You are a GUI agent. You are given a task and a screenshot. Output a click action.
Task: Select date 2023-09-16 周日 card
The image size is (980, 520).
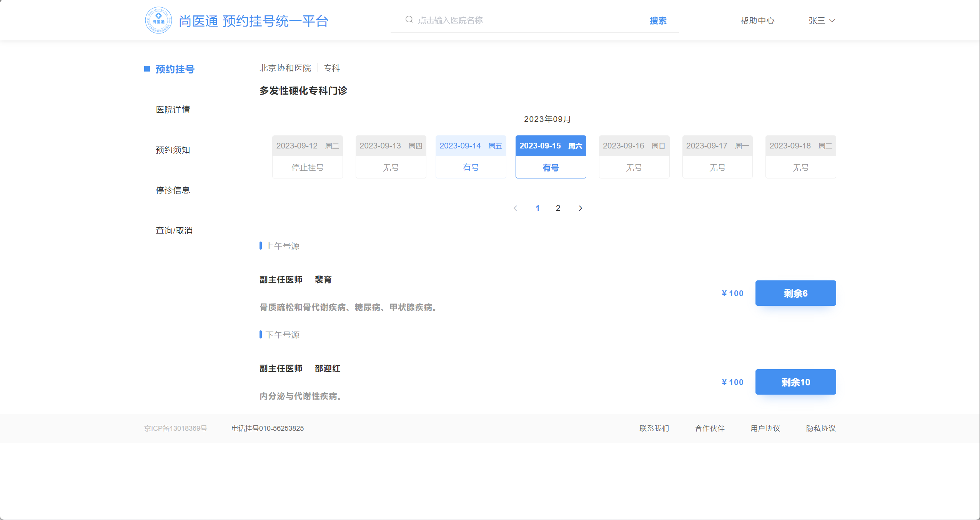click(634, 157)
